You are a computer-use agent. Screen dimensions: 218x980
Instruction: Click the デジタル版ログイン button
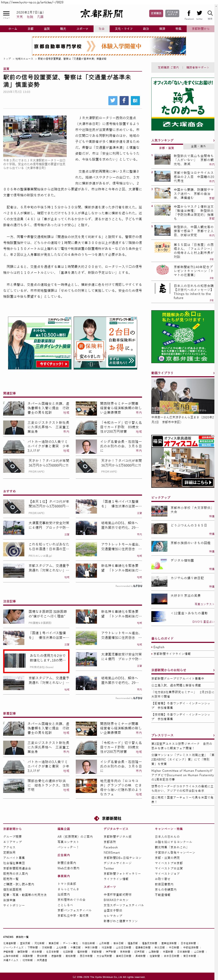(x=172, y=13)
